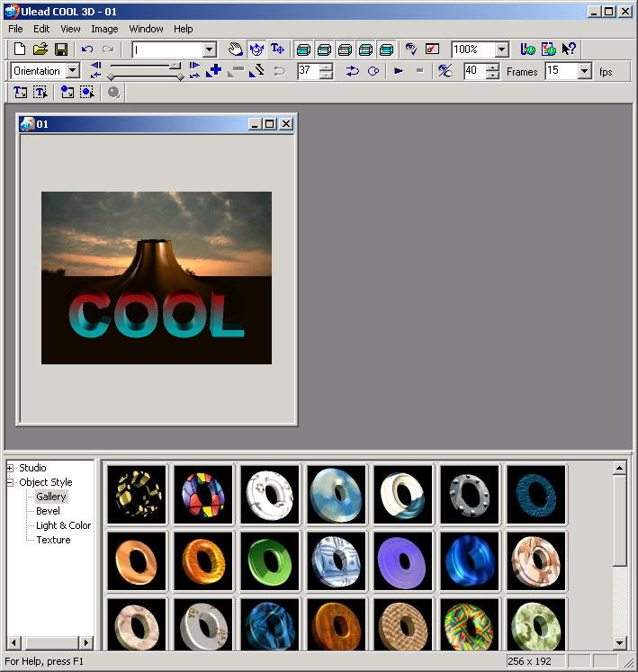Apply the solid green ring style thumbnail
Screen dimensions: 638x672
pos(270,561)
